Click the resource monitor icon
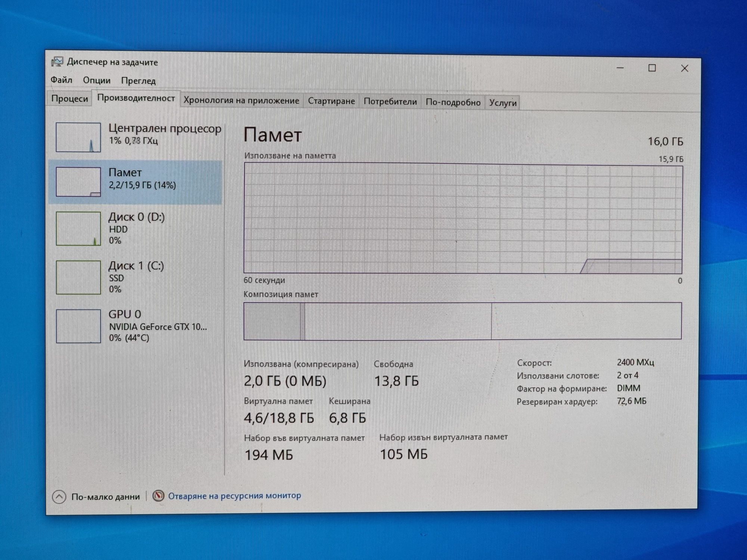The height and width of the screenshot is (560, 747). point(158,496)
